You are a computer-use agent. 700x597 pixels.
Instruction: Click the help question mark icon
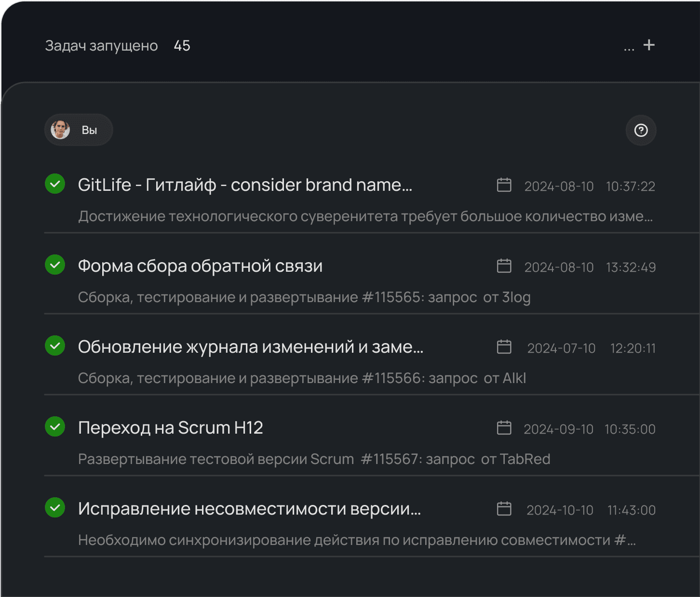(x=641, y=130)
